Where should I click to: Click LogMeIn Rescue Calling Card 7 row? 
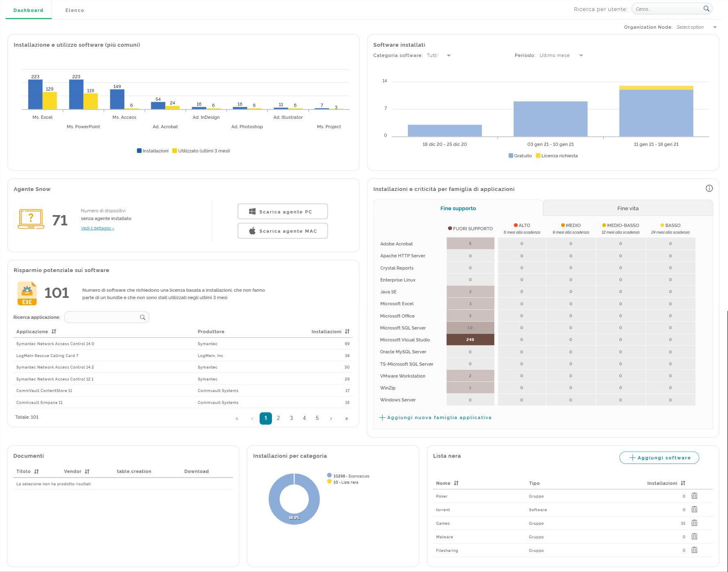point(183,356)
